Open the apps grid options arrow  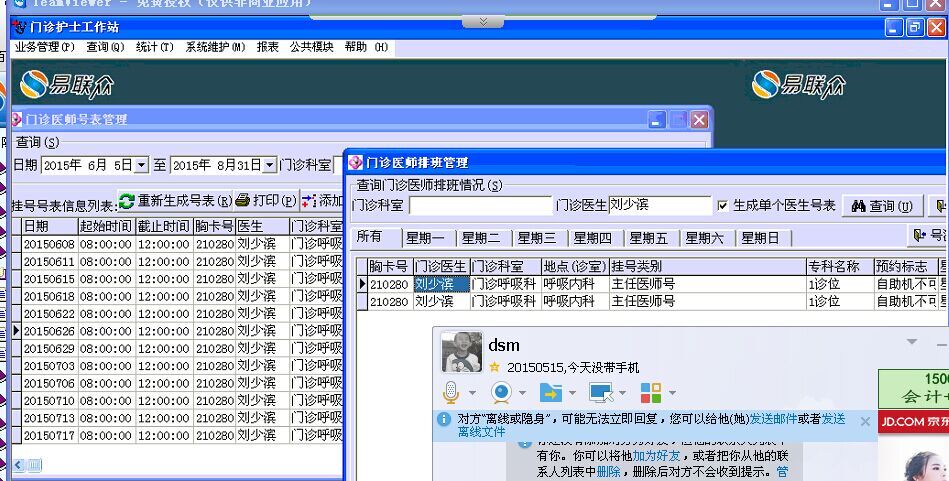[672, 393]
